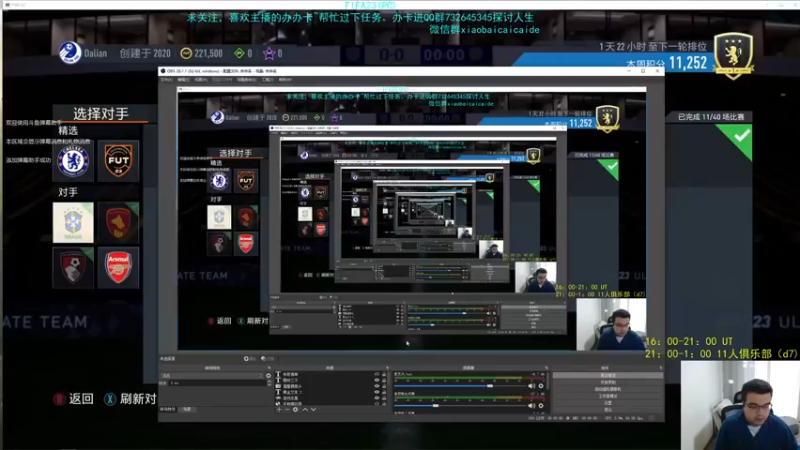Choose the Brazil crest opponent
The image size is (800, 450).
coord(73,223)
